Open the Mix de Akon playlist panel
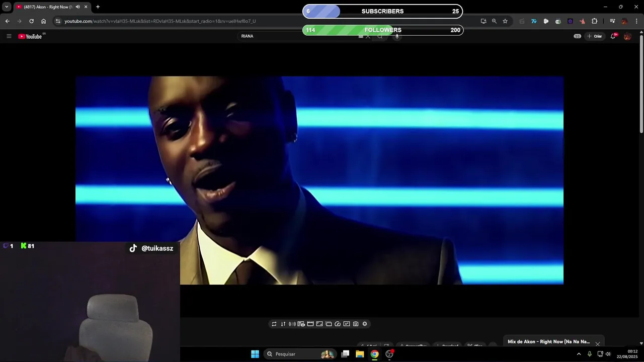 [548, 341]
